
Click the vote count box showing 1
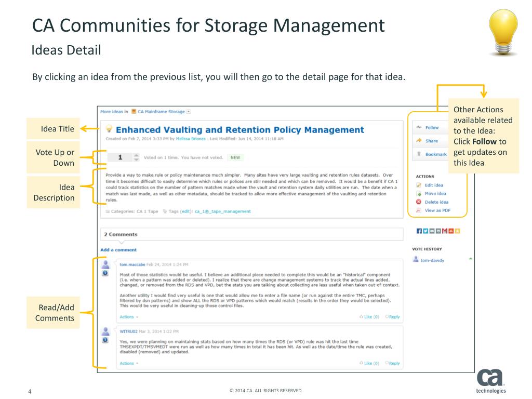(x=120, y=157)
